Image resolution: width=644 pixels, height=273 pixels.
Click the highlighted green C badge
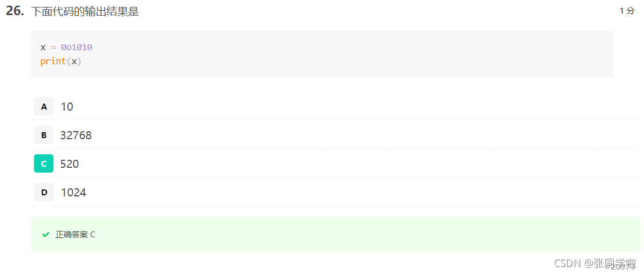coord(44,163)
